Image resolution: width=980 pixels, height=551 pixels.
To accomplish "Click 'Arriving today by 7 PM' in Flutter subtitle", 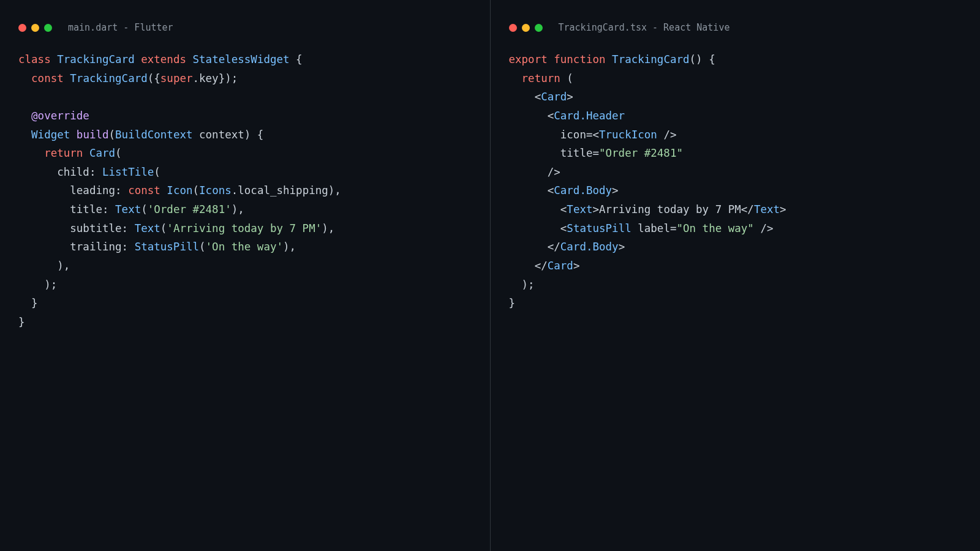I will click(x=244, y=228).
